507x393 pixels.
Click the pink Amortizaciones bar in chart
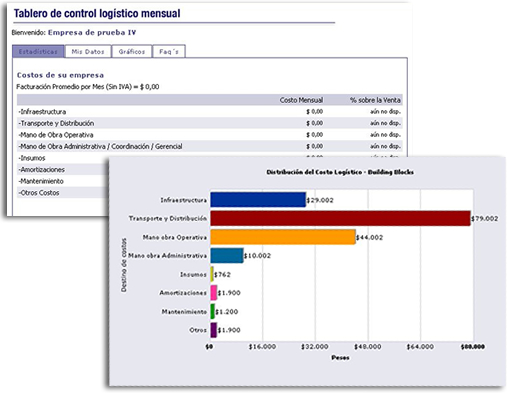(x=214, y=293)
